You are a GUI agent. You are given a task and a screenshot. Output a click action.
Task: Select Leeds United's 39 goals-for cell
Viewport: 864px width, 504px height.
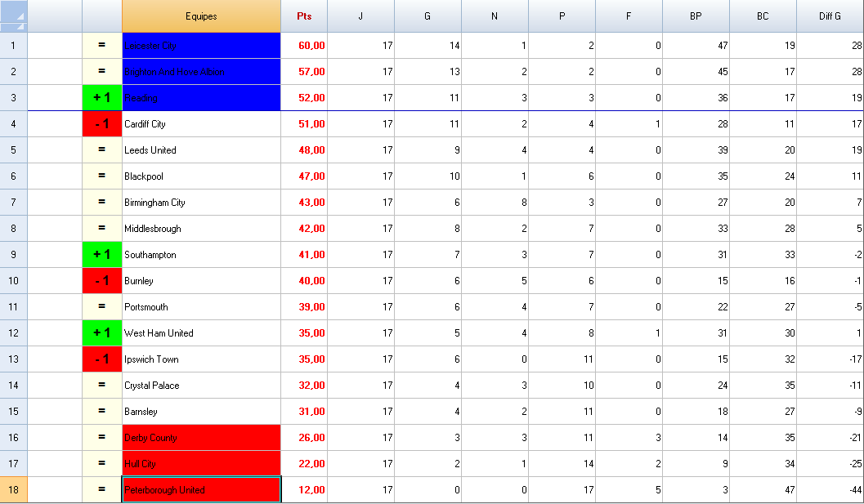[x=696, y=149]
